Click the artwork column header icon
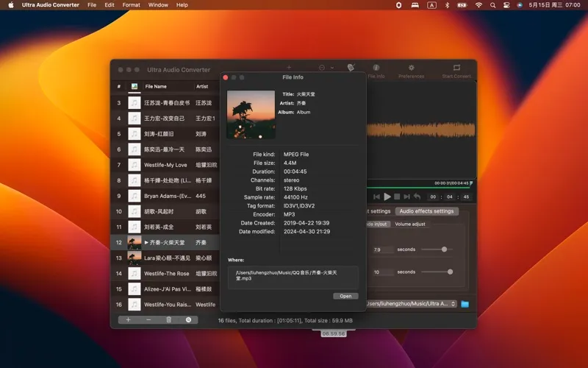Image resolution: width=588 pixels, height=368 pixels. [135, 86]
